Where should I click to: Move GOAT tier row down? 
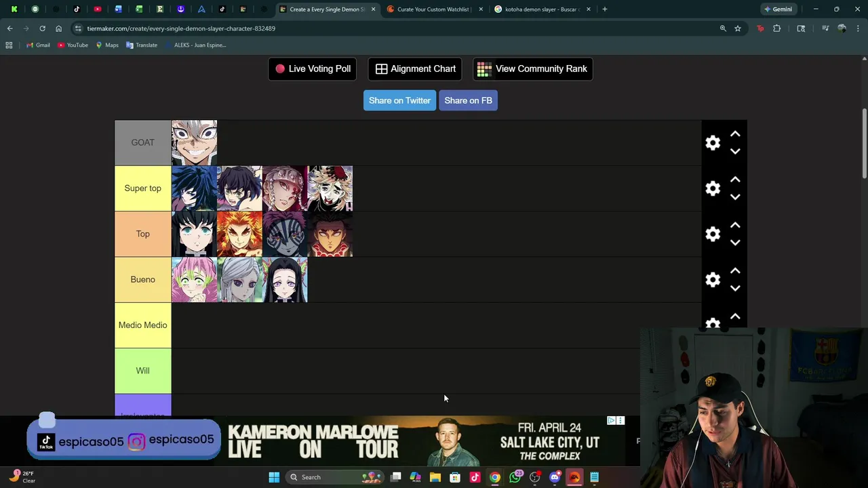pyautogui.click(x=735, y=151)
